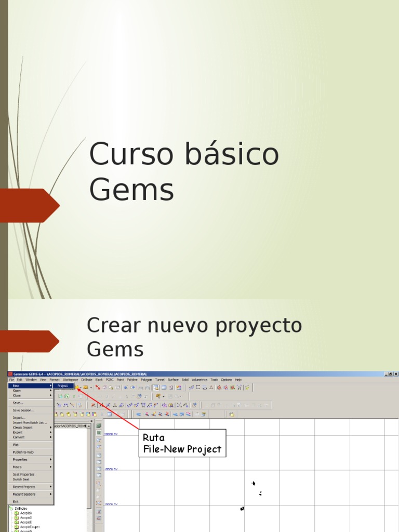Viewport: 399px width, 532px height.
Task: Click the Excel-like green sheet toolbar icon
Action: [x=67, y=396]
